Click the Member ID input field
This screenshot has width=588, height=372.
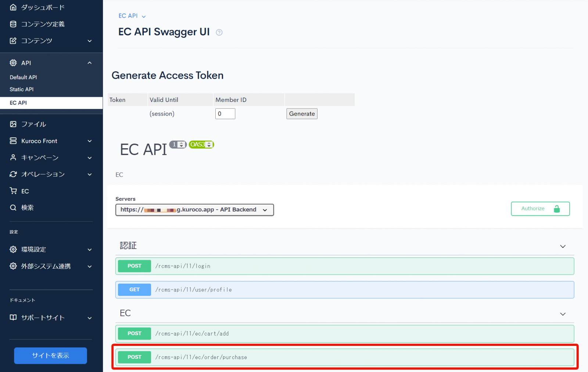225,114
